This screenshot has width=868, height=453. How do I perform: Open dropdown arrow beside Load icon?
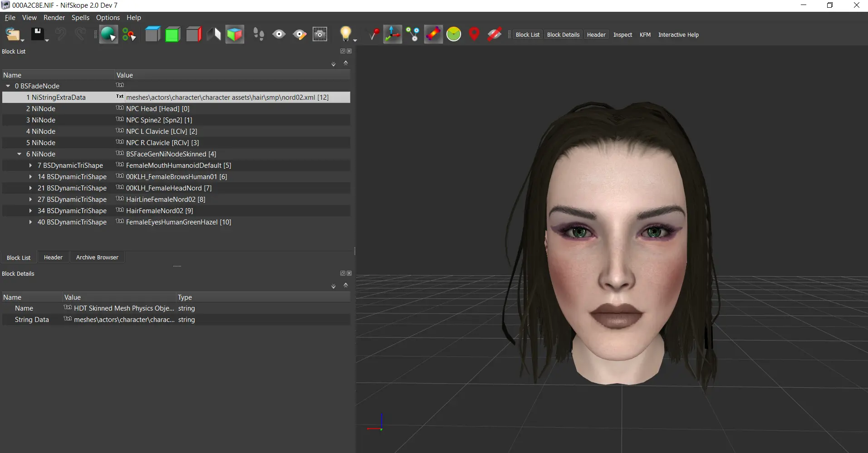22,40
